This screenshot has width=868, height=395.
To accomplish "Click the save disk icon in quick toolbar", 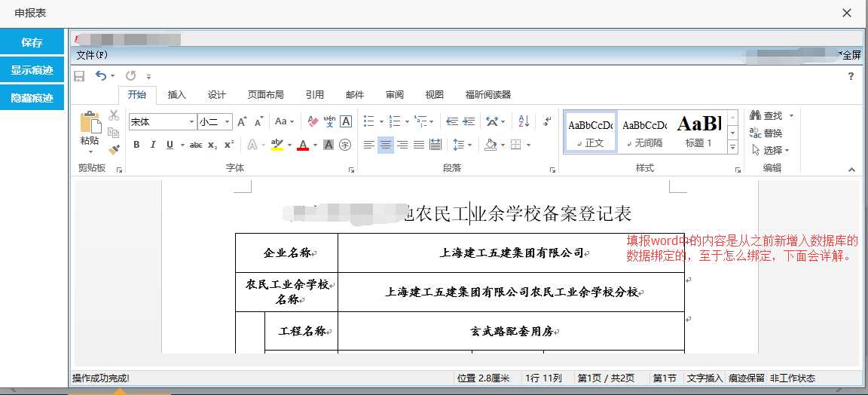I will tap(79, 76).
